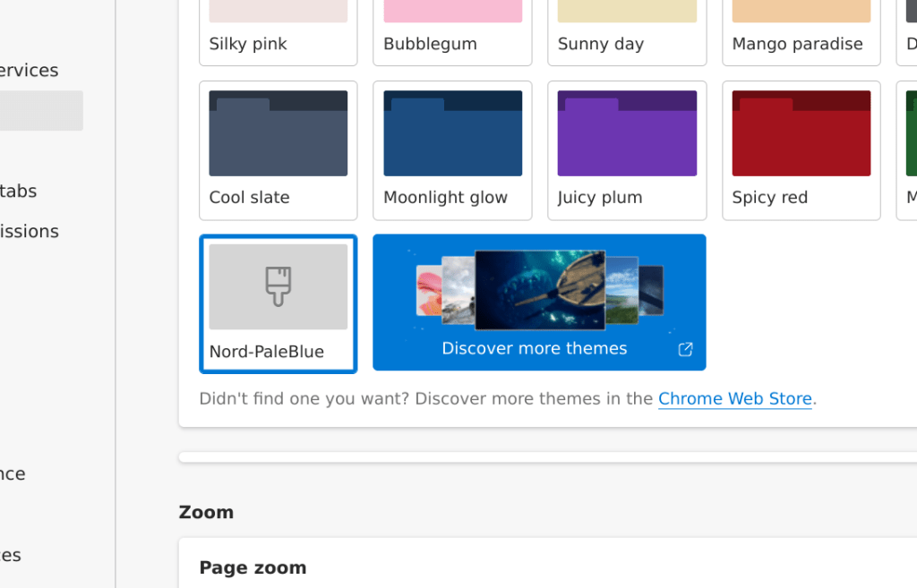Apply the Moonlight glow theme
The height and width of the screenshot is (588, 917).
pos(452,149)
